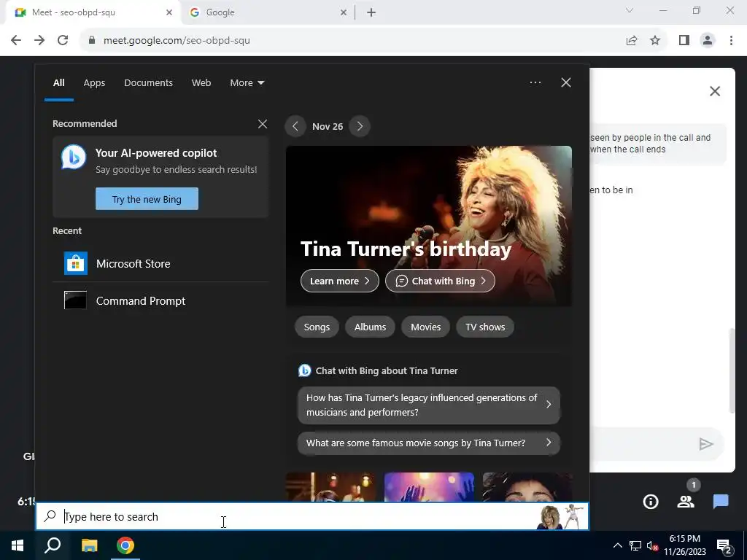The image size is (747, 560).
Task: Bookmark this tab with the star icon
Action: 655,41
